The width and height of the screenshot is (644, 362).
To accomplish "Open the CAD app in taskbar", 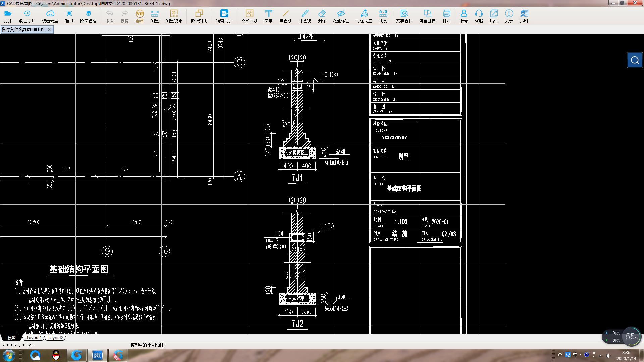I will point(98,355).
